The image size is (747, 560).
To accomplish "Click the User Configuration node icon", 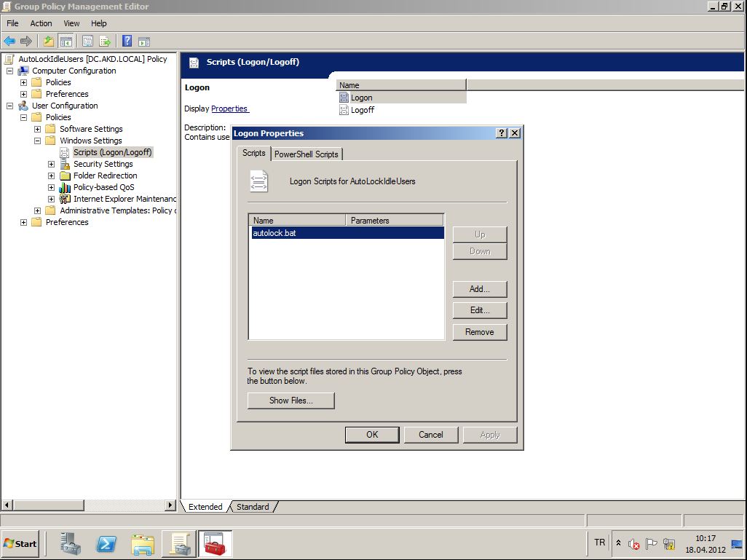I will coord(23,106).
